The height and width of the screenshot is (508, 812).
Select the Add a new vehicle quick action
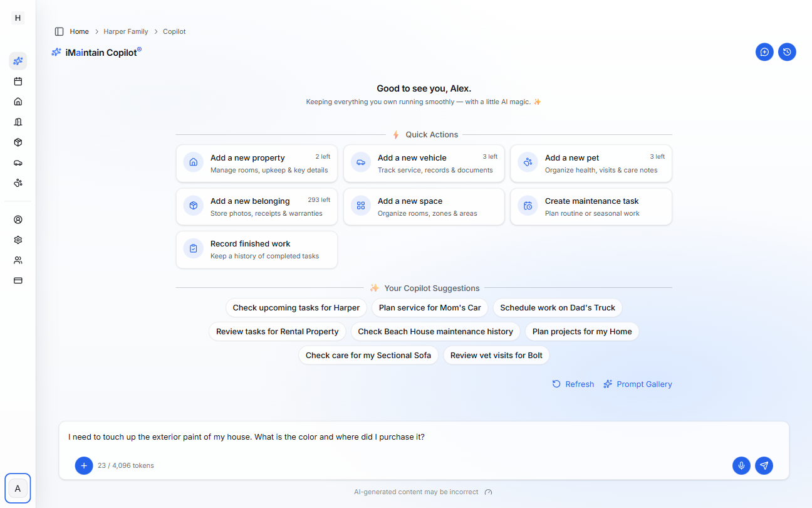424,163
